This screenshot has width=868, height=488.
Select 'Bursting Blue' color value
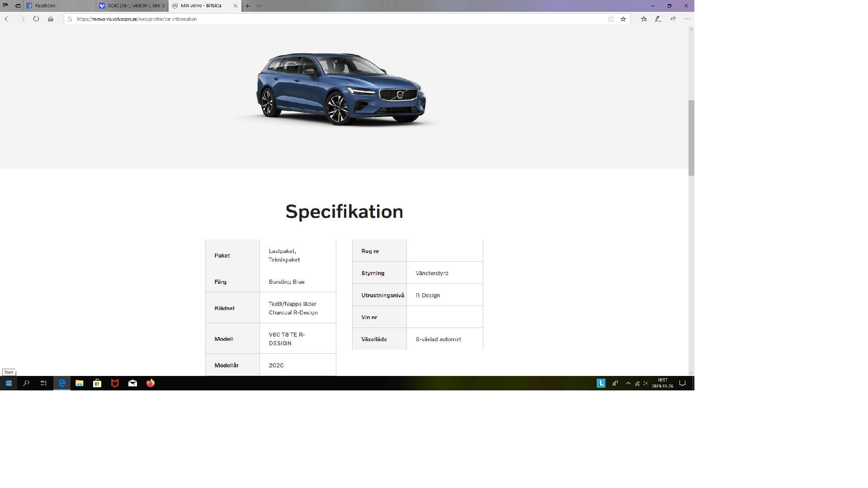coord(287,282)
